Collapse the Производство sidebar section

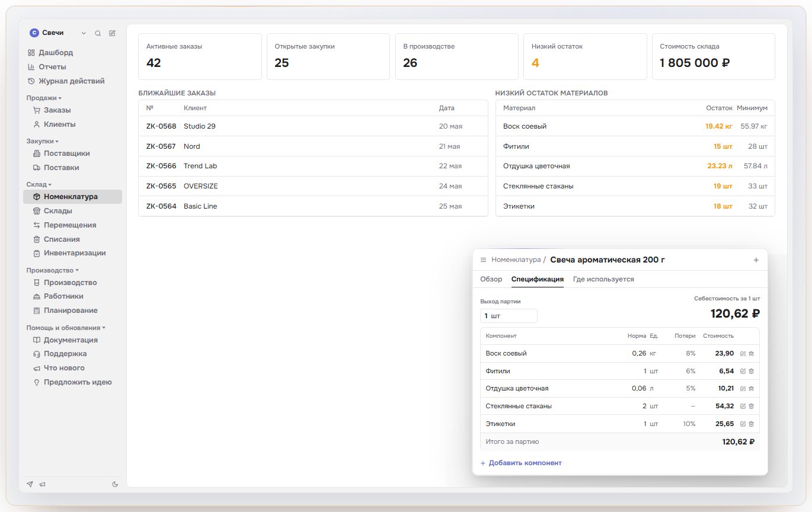tap(52, 270)
